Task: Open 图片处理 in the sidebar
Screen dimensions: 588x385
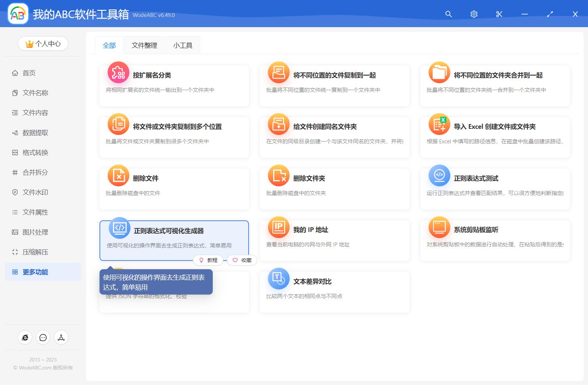Action: pos(35,232)
